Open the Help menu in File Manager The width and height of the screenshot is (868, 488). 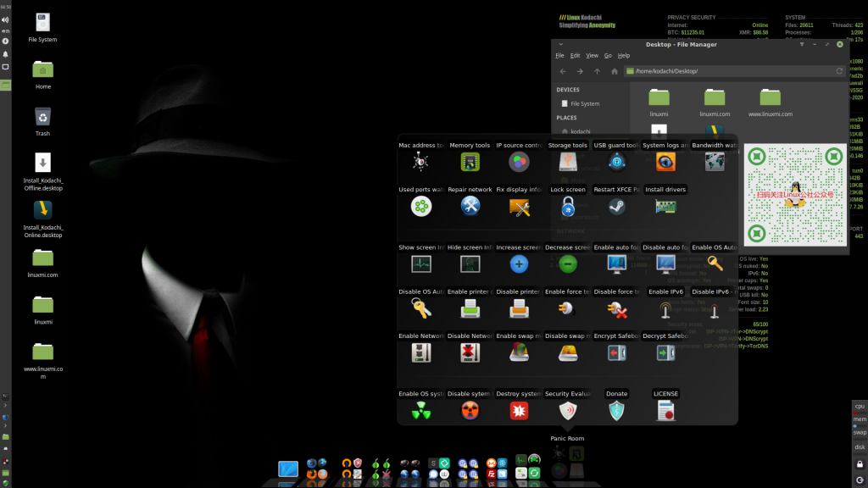624,55
